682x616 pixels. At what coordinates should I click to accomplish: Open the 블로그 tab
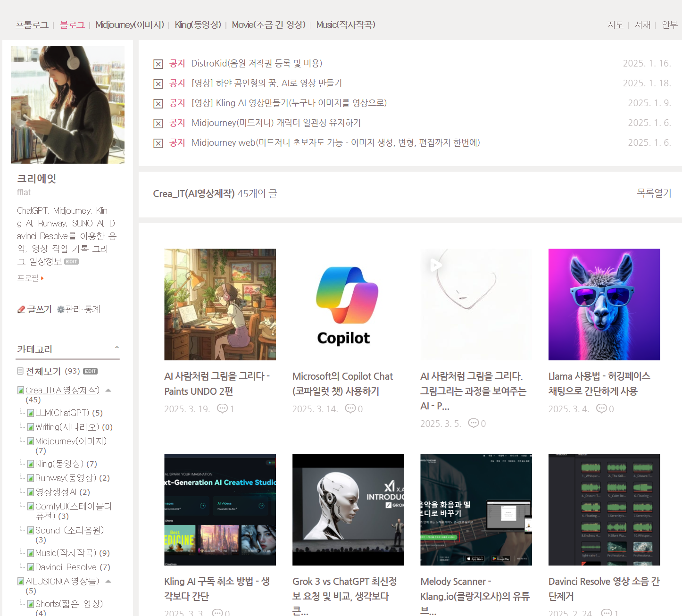(x=72, y=25)
